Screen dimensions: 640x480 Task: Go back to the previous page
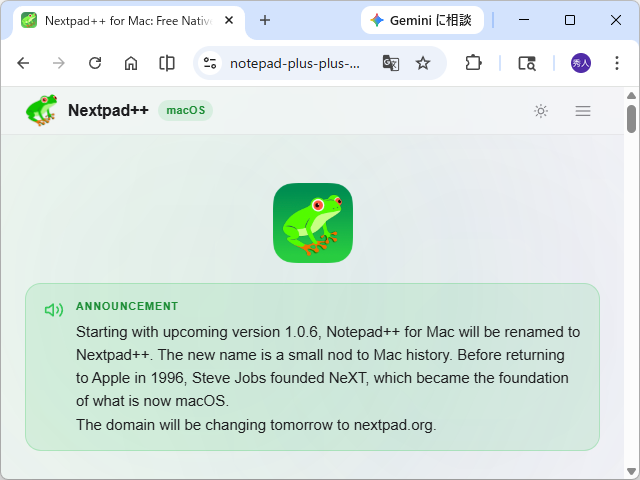point(23,63)
